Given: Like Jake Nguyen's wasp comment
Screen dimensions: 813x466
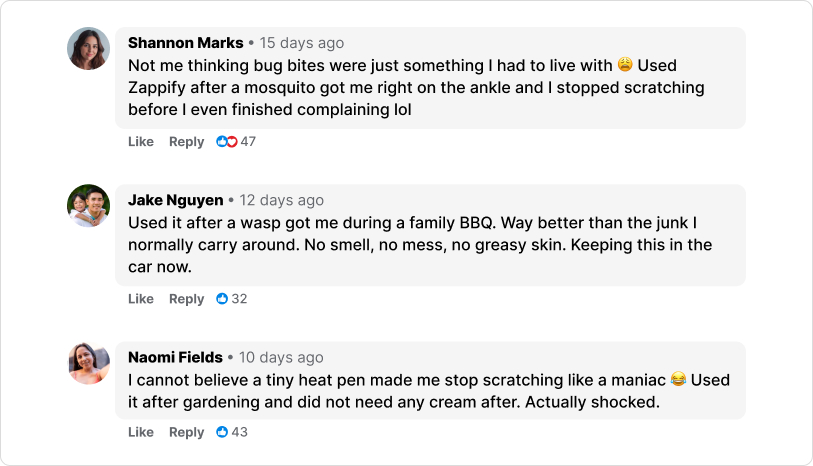Looking at the screenshot, I should 141,299.
